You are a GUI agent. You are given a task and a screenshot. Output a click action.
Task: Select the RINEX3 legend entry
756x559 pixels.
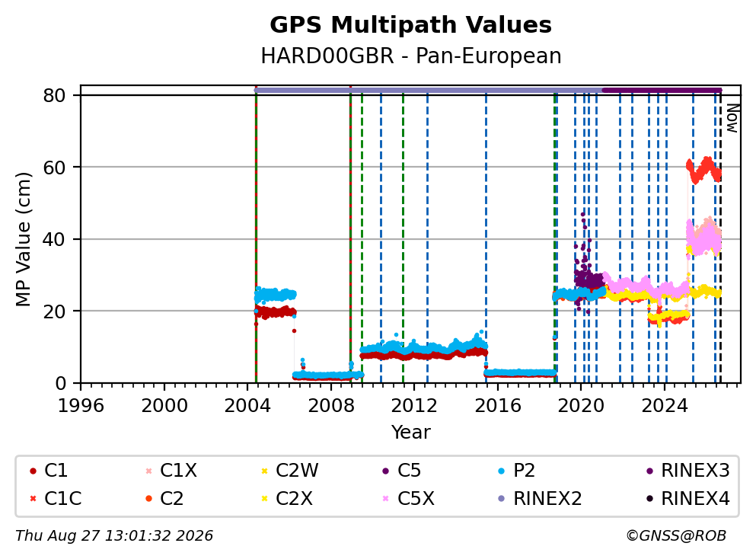click(688, 470)
